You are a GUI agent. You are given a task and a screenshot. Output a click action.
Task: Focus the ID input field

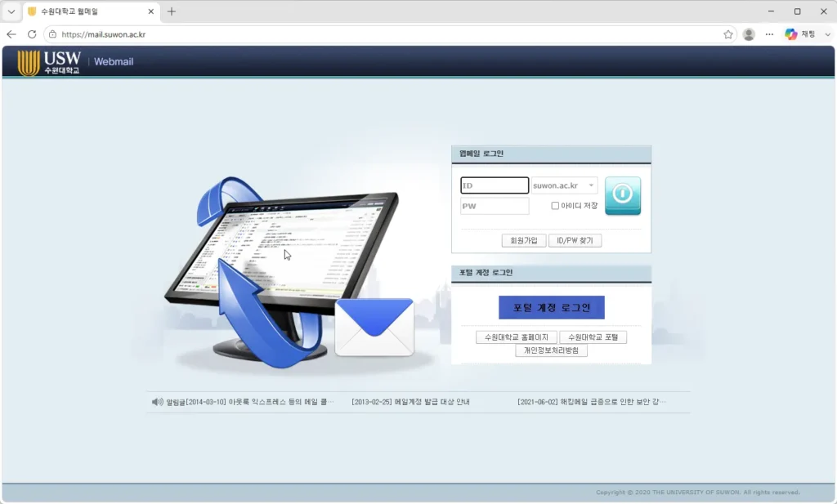tap(495, 185)
